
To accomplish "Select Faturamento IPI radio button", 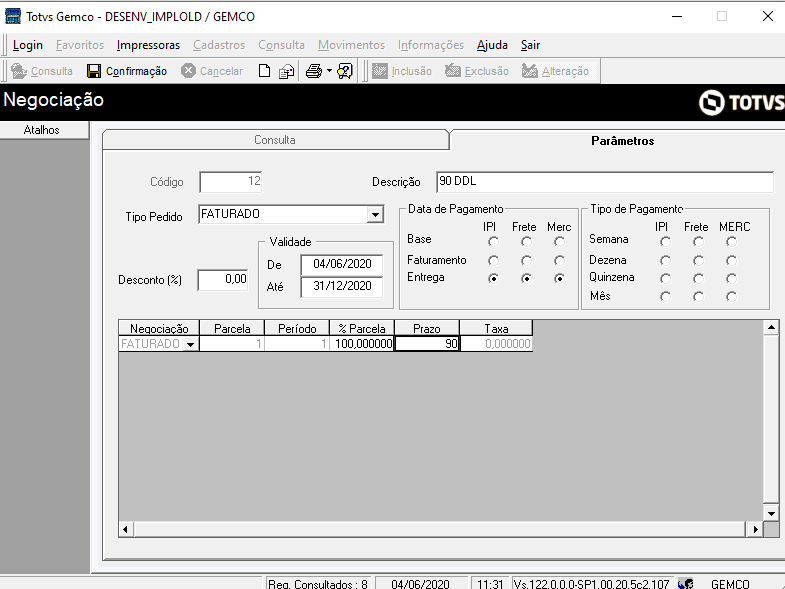I will pos(493,260).
